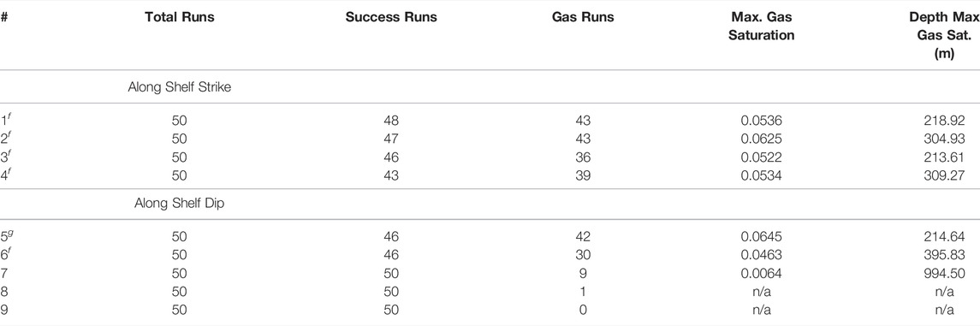The height and width of the screenshot is (326, 980).
Task: Select the 395.83 depth cell
Action: [x=944, y=255]
